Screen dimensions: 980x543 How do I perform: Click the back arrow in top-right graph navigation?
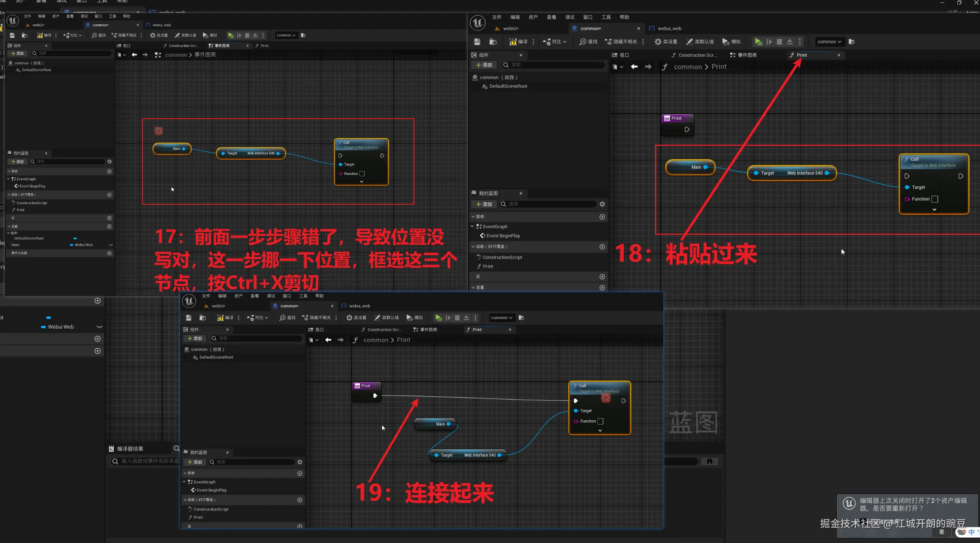pos(634,67)
